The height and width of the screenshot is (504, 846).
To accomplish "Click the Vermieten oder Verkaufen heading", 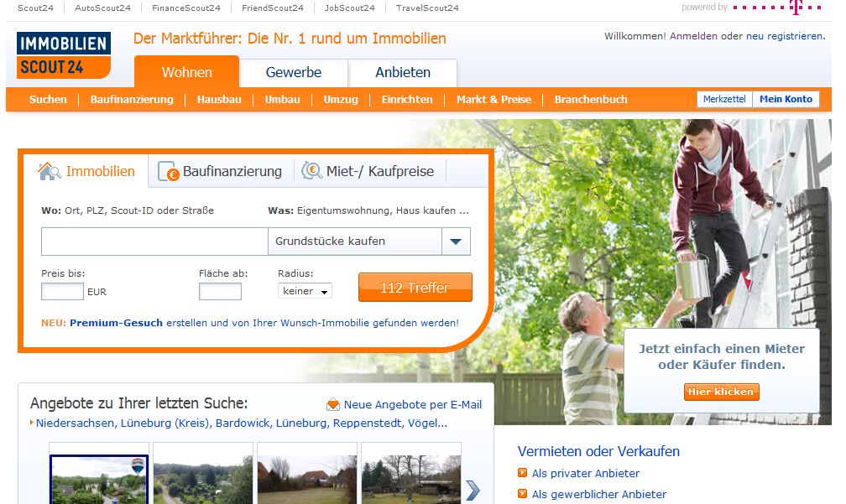I will click(x=598, y=451).
